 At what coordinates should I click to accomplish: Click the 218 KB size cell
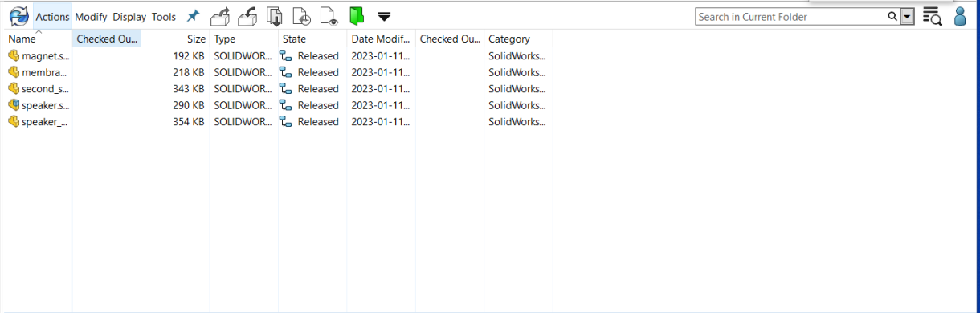(x=189, y=72)
